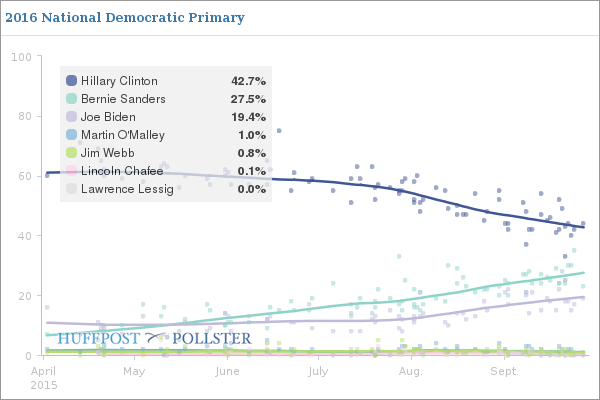Select the Joe Biden legend label
This screenshot has width=600, height=400.
click(x=109, y=117)
